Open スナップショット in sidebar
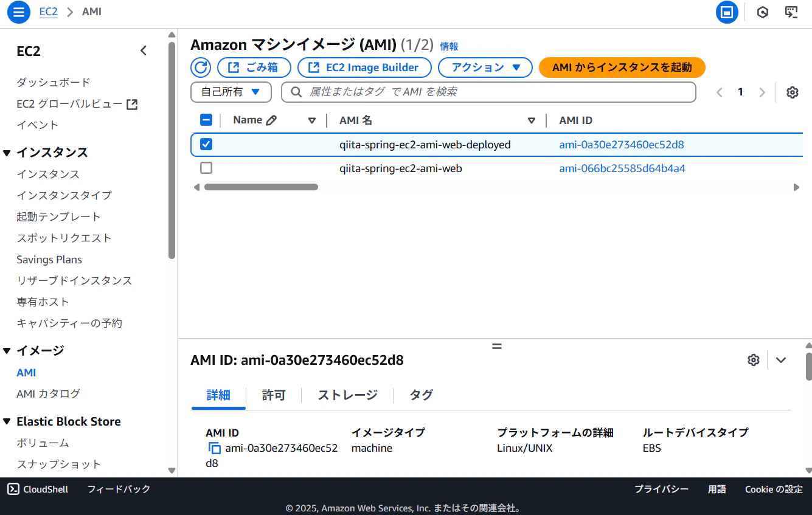Screen dimensions: 812x515 59,464
